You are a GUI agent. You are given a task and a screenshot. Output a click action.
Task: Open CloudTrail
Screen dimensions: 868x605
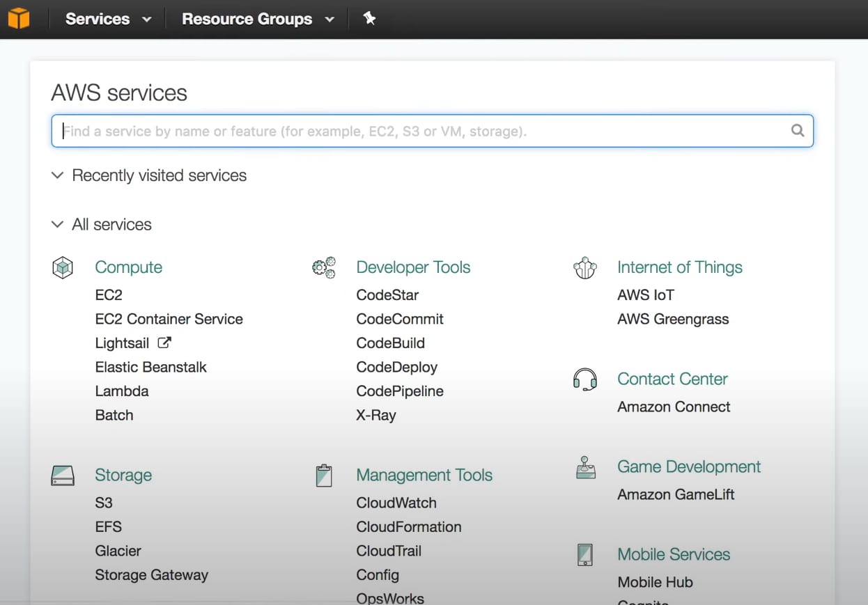click(x=389, y=551)
